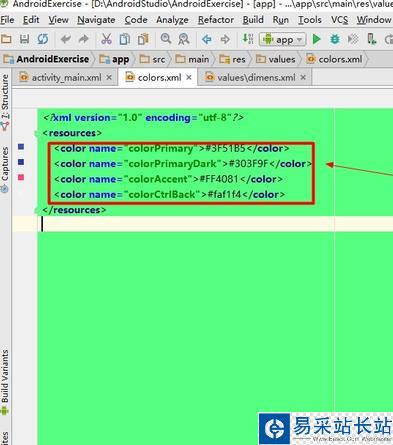Image resolution: width=393 pixels, height=445 pixels.
Task: Click the Copy icon
Action: tap(125, 39)
